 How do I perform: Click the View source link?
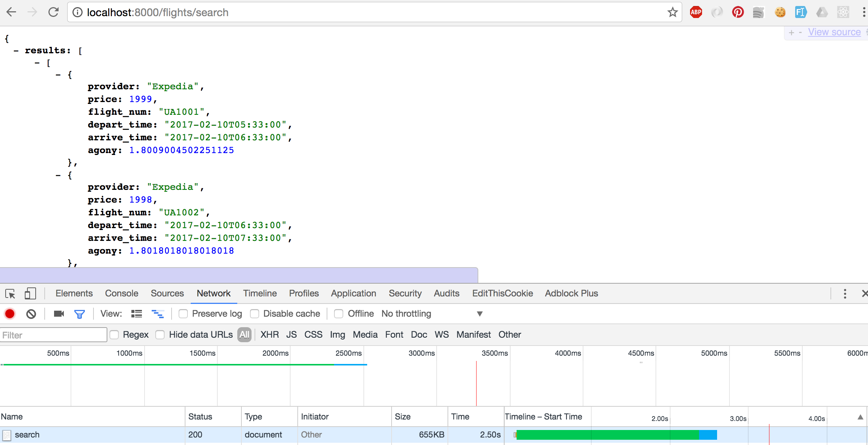pyautogui.click(x=834, y=32)
